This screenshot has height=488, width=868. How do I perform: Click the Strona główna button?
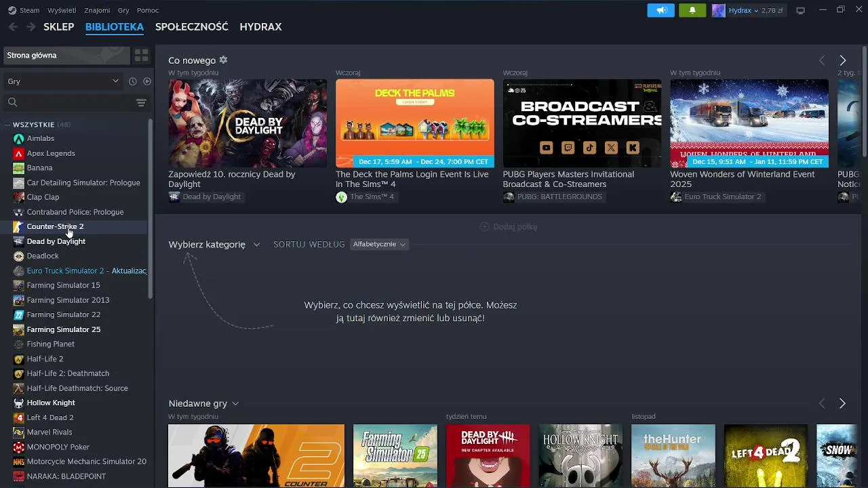tap(66, 56)
